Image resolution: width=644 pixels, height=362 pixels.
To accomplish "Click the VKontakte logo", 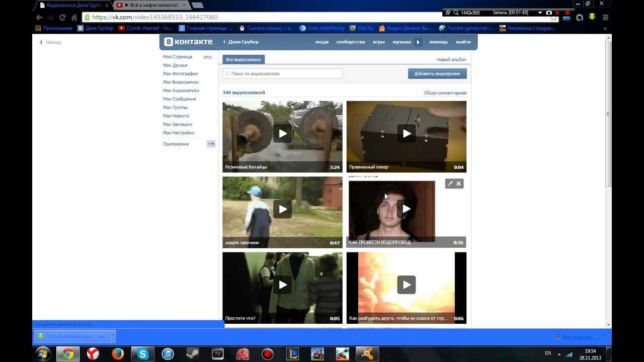I will point(188,42).
